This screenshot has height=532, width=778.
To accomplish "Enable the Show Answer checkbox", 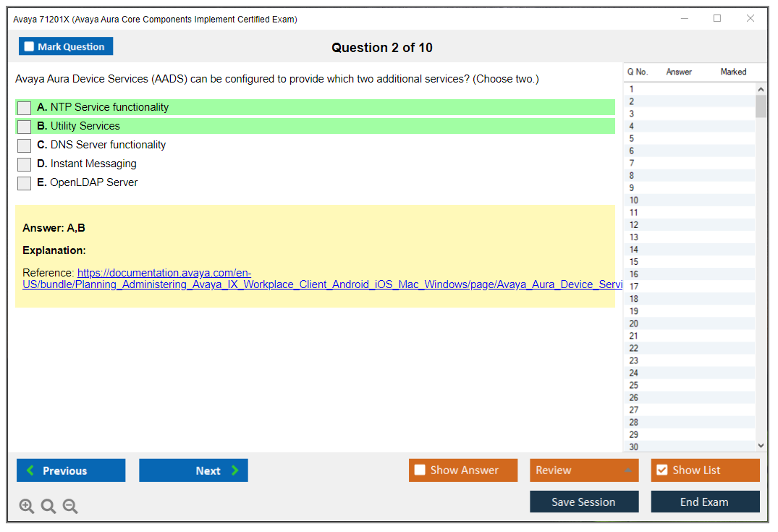I will coord(420,470).
